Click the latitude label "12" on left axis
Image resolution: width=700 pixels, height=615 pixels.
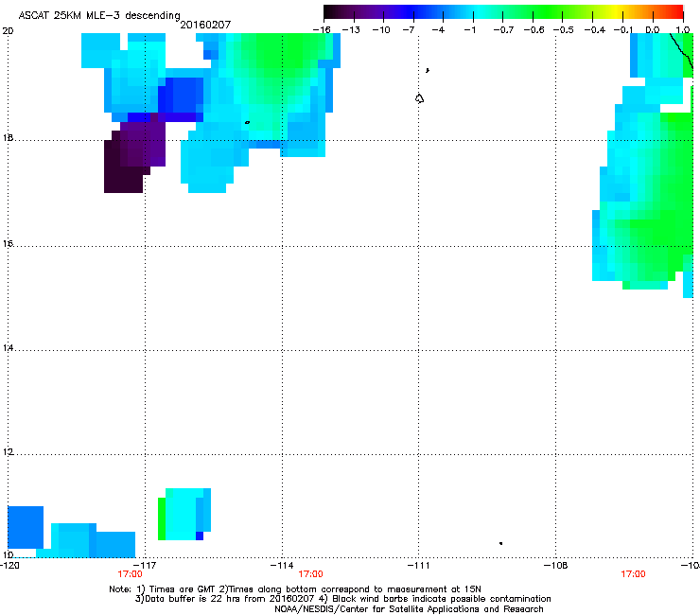tap(8, 452)
